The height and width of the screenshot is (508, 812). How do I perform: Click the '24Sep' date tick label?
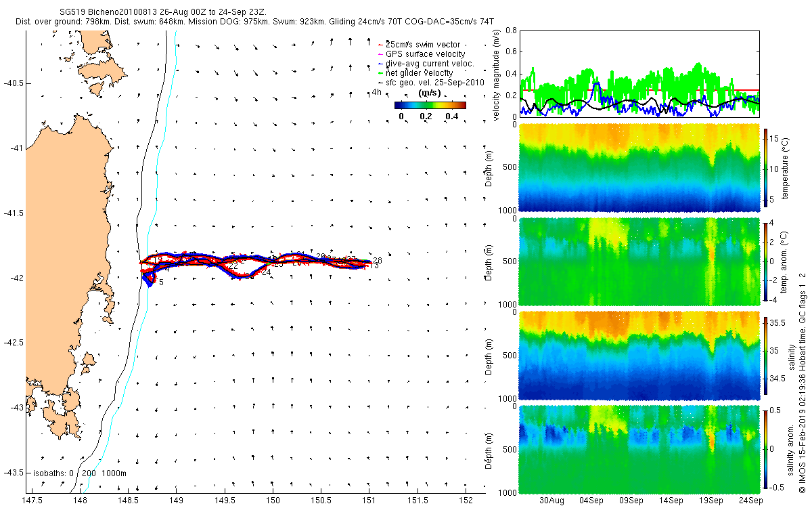pos(750,500)
